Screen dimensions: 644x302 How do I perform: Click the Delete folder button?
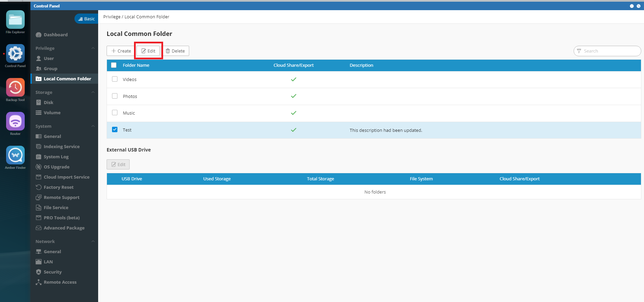coord(175,51)
